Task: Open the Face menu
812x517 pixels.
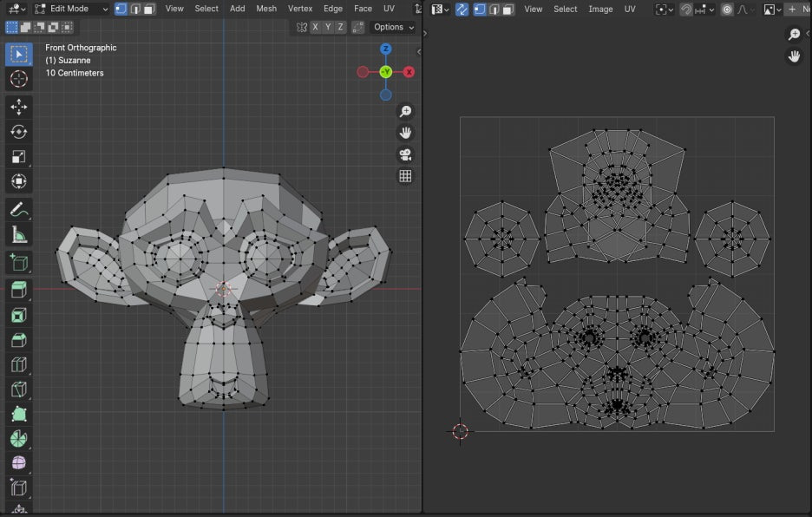Action: pyautogui.click(x=363, y=9)
